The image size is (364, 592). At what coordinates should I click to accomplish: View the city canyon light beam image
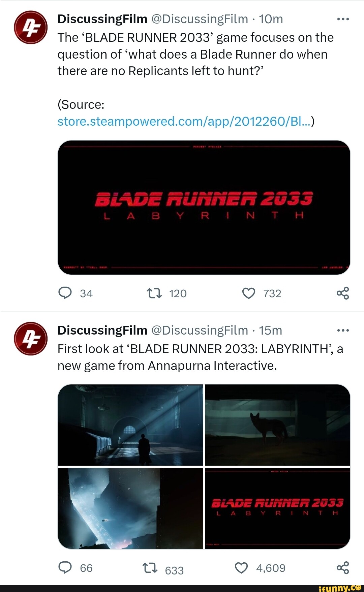click(130, 508)
